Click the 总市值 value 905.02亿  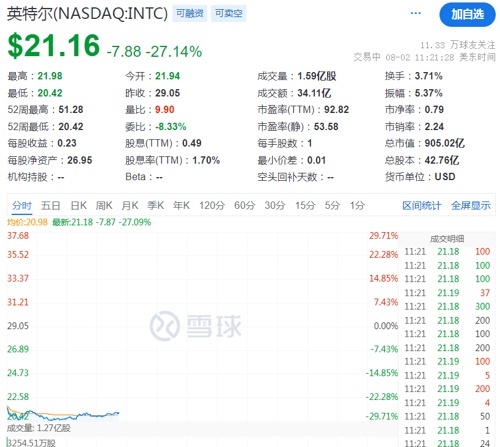tap(445, 143)
